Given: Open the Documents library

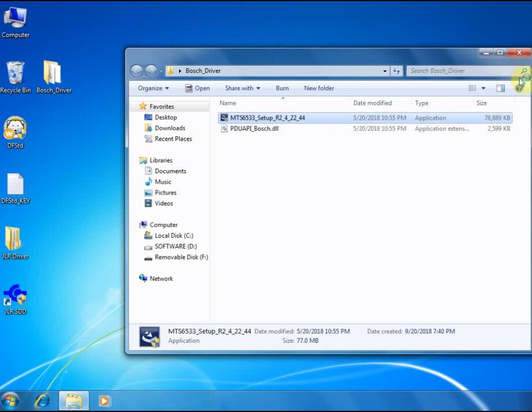Looking at the screenshot, I should 166,171.
